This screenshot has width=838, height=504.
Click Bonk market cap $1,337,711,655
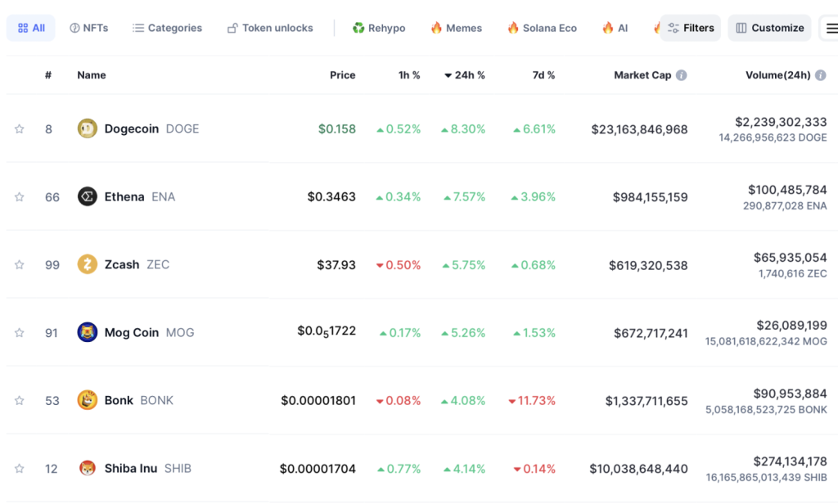pyautogui.click(x=647, y=401)
